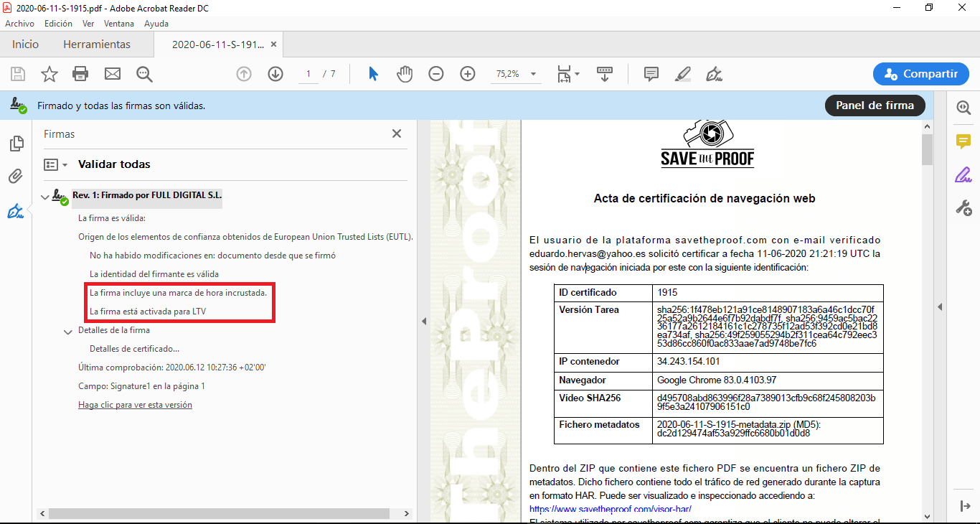Image resolution: width=980 pixels, height=524 pixels.
Task: Click IP value 34.243.154.101
Action: point(688,362)
